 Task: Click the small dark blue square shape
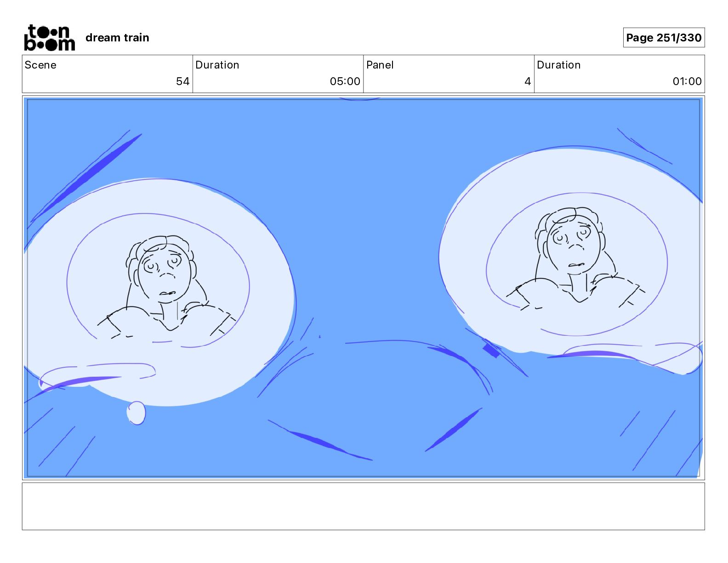point(491,350)
